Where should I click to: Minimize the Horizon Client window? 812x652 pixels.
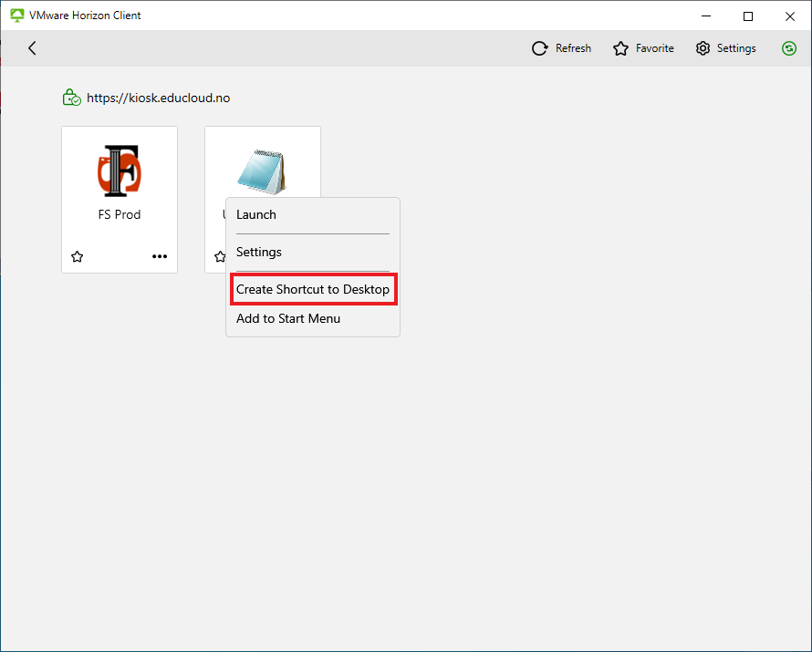pos(706,16)
